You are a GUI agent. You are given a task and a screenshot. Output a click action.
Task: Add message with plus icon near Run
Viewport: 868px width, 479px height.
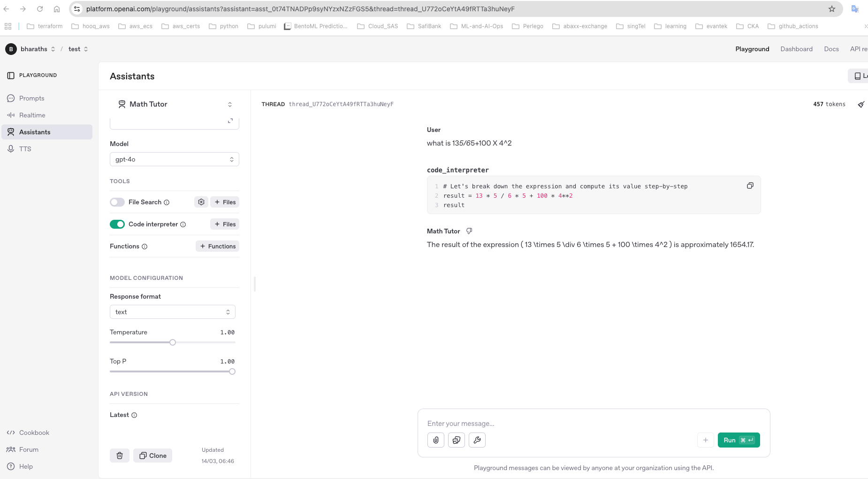point(706,440)
